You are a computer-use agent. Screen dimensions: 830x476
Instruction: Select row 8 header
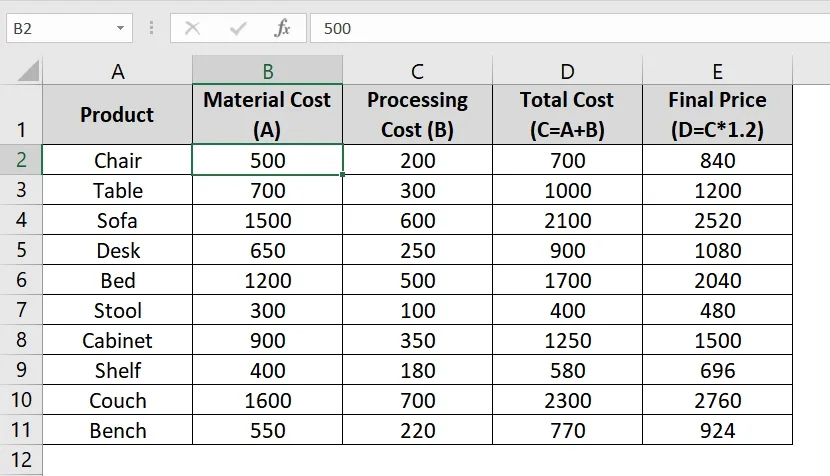pos(21,339)
